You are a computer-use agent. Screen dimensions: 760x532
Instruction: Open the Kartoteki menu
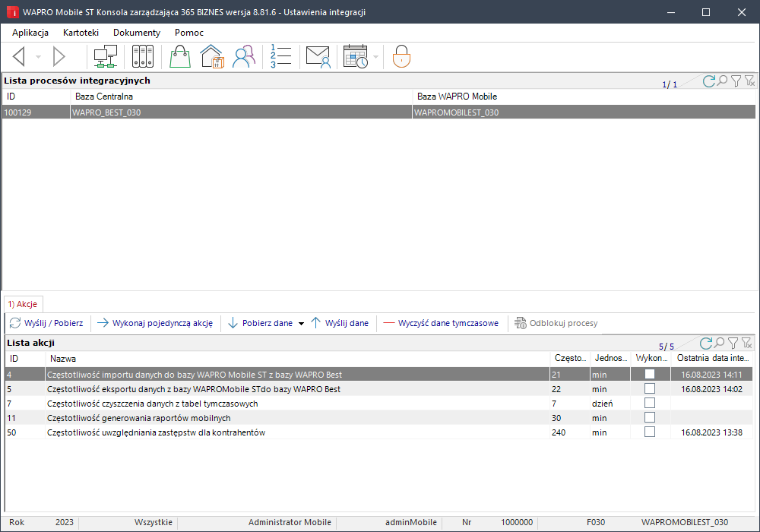(x=81, y=33)
